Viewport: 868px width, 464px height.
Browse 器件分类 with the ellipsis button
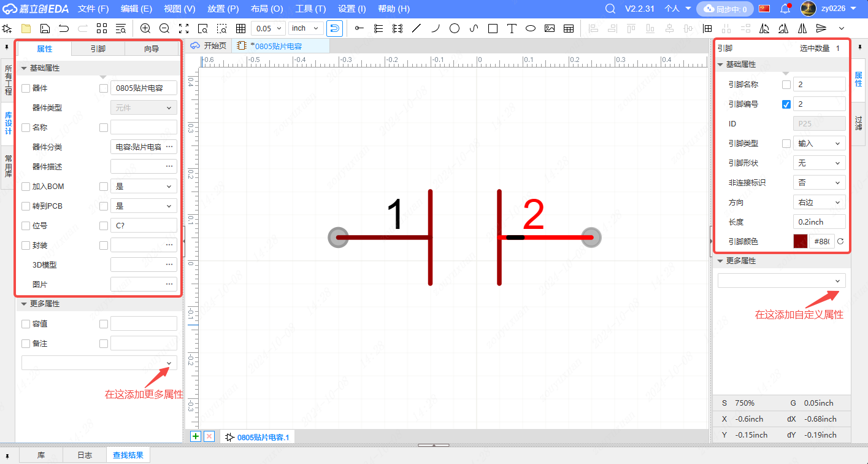[x=169, y=147]
